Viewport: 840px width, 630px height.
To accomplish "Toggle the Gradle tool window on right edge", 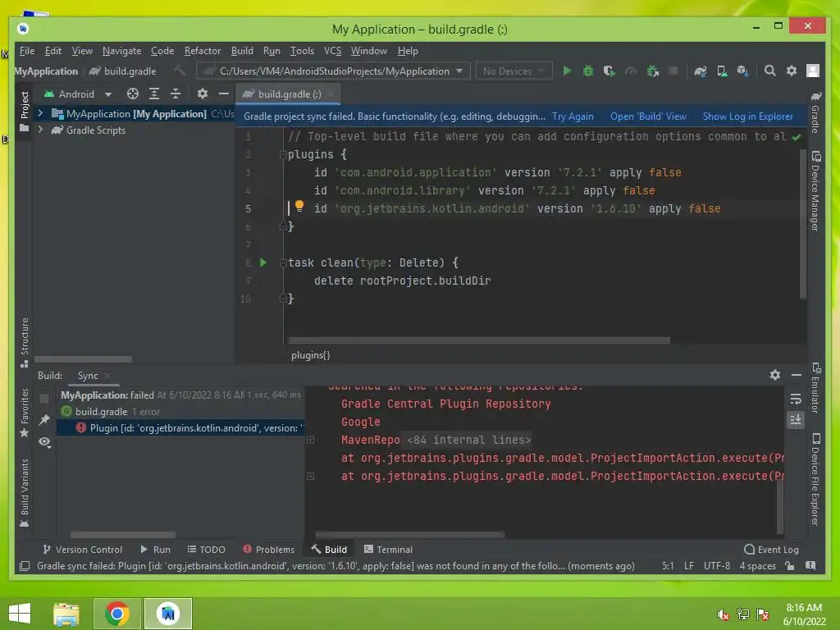I will pos(815,112).
